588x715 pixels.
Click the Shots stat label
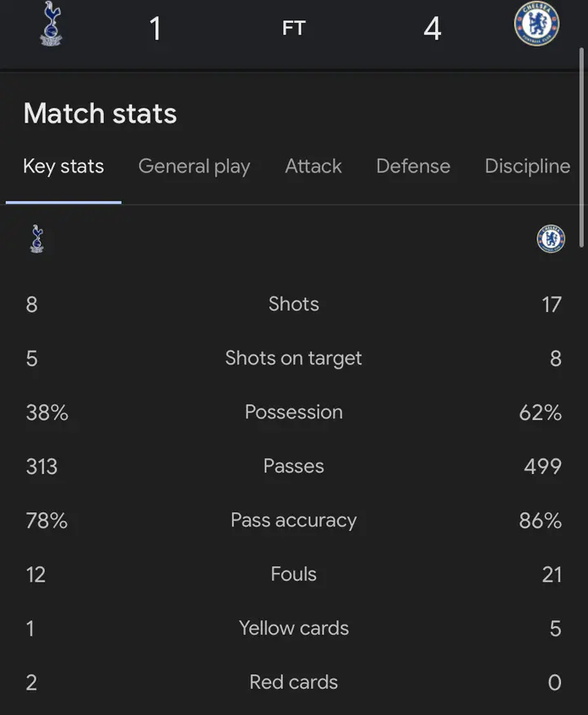point(294,304)
